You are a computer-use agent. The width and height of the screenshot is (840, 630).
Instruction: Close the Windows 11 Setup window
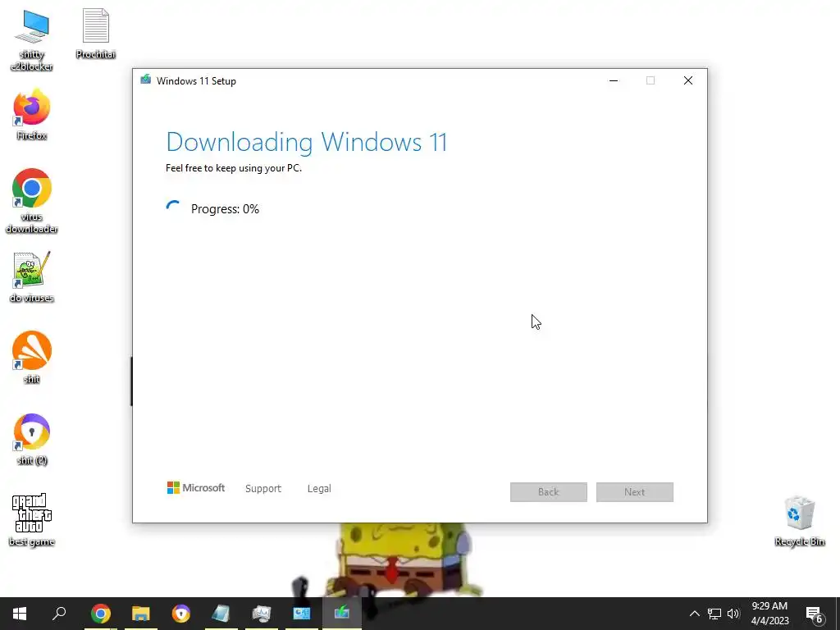pyautogui.click(x=688, y=80)
